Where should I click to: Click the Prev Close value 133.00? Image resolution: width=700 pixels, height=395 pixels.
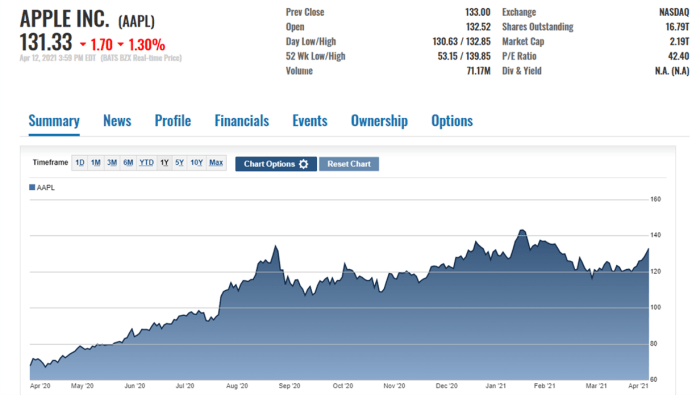click(x=477, y=12)
